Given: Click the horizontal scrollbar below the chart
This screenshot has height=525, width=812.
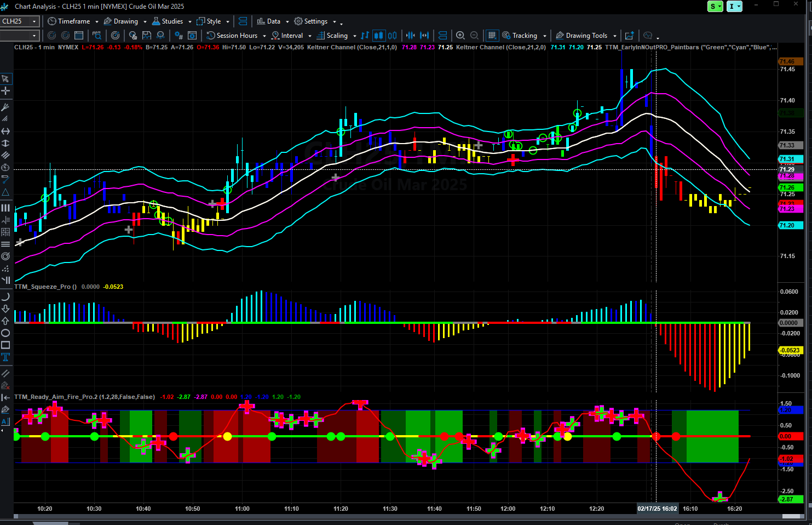Looking at the screenshot, I should click(383, 517).
